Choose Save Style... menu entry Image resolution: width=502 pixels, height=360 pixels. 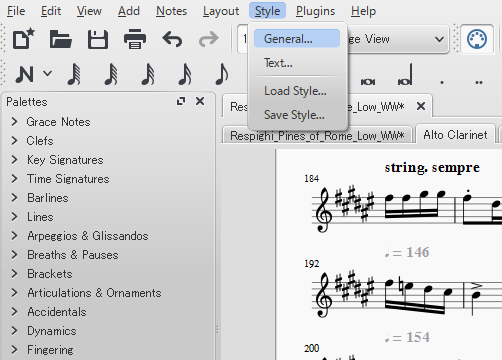pos(297,115)
